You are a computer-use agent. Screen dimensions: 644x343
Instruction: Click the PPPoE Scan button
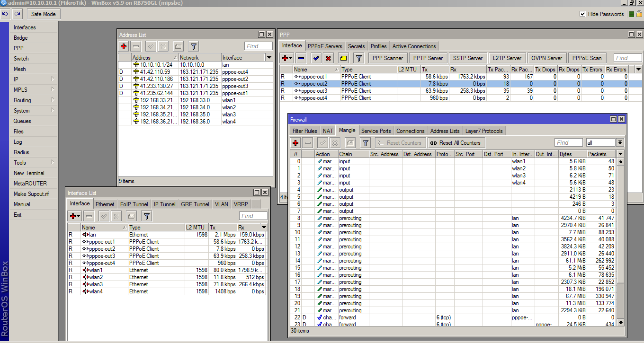pos(587,58)
